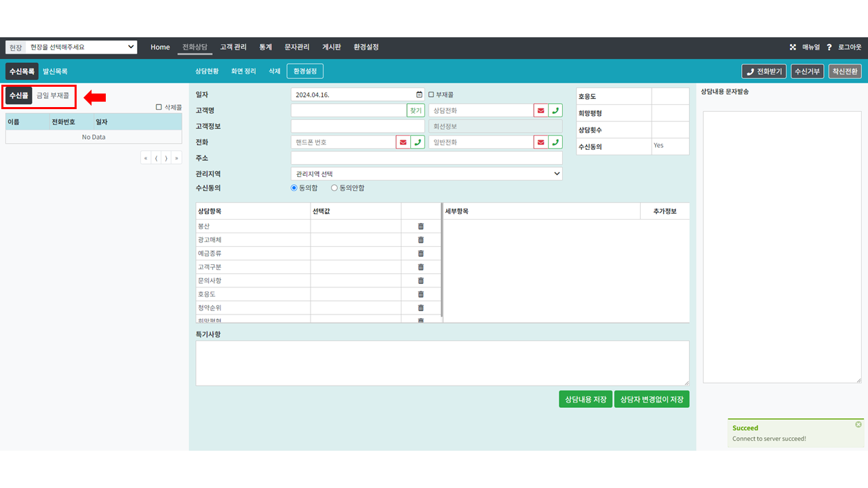Switch to the 금일 부재콜 tab
Screen dimensions: 868x488
click(52, 96)
